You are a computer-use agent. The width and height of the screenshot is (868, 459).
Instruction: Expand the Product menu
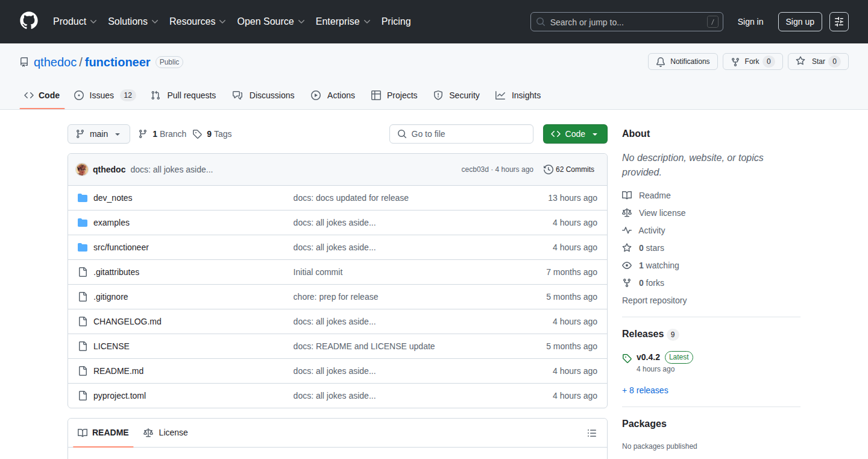(x=75, y=21)
